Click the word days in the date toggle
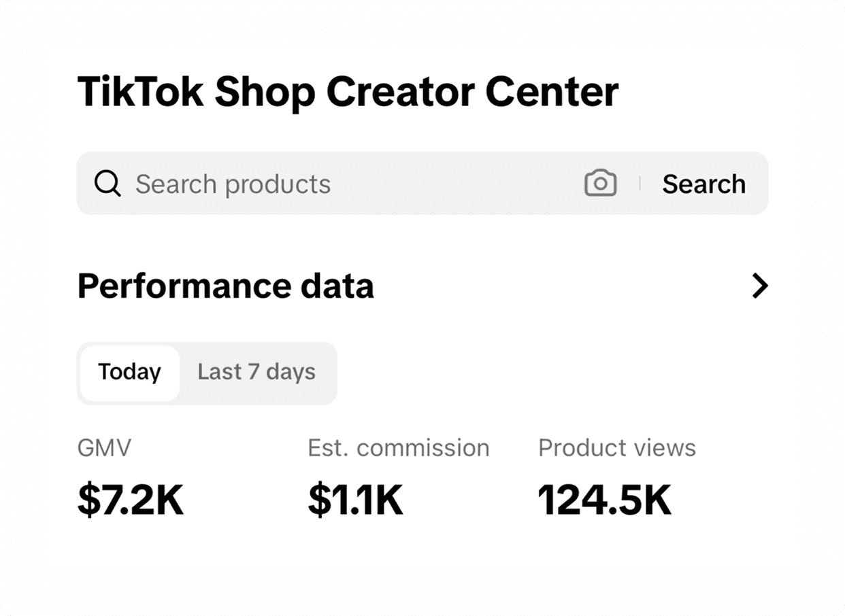 (291, 373)
